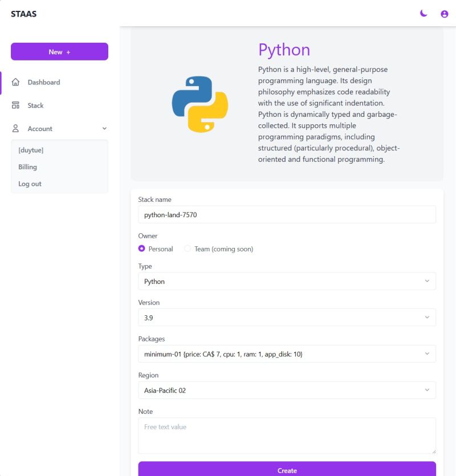The height and width of the screenshot is (476, 456).
Task: Click the home icon beside Dashboard
Action: point(17,82)
